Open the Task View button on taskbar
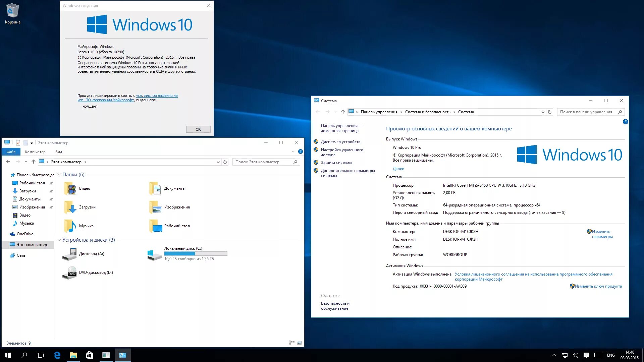 (40, 355)
